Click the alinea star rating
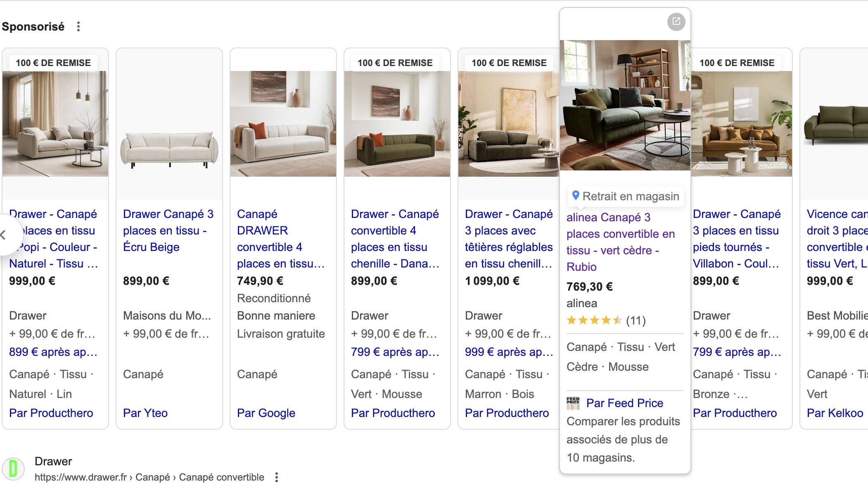 (x=594, y=320)
